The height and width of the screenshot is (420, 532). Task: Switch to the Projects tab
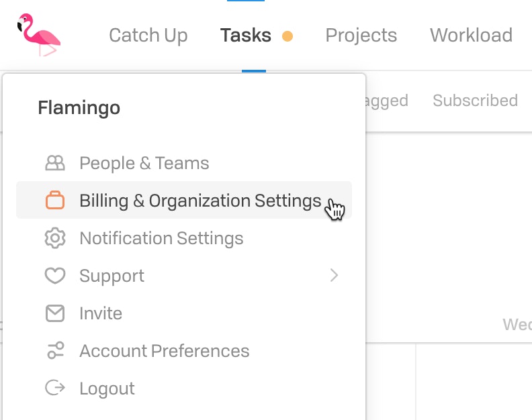pos(361,36)
